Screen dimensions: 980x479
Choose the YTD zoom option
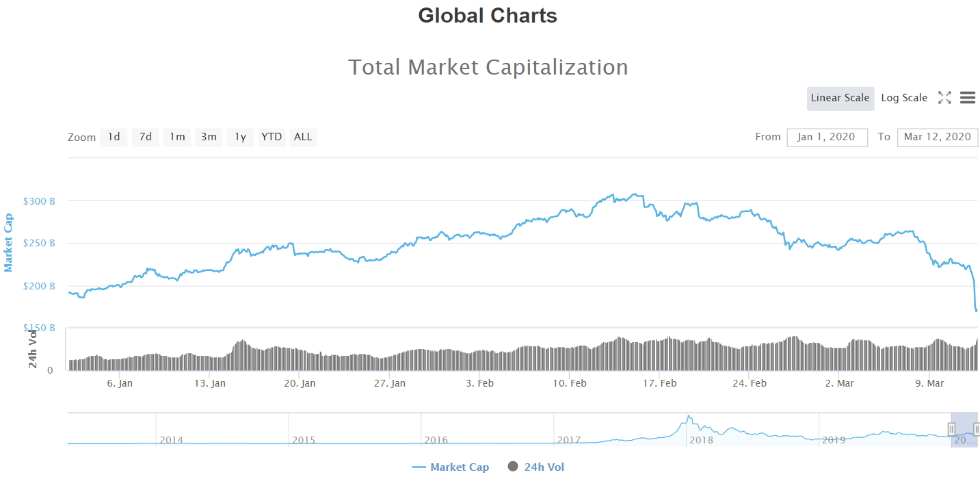pos(272,137)
